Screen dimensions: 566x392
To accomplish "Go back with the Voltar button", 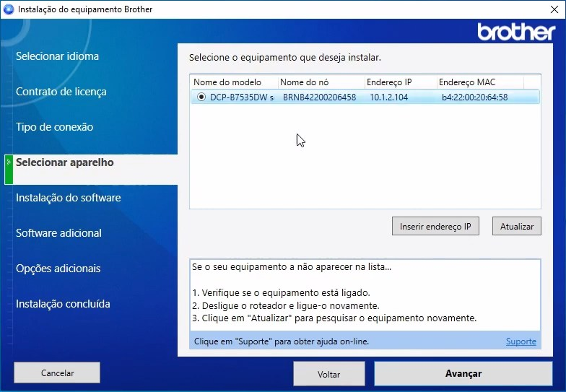I will [x=329, y=374].
